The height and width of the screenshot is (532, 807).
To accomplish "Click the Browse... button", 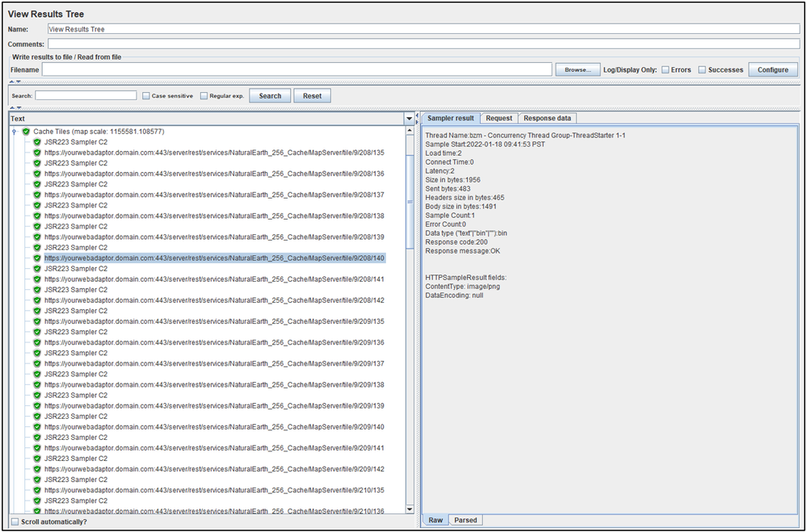I will (578, 69).
